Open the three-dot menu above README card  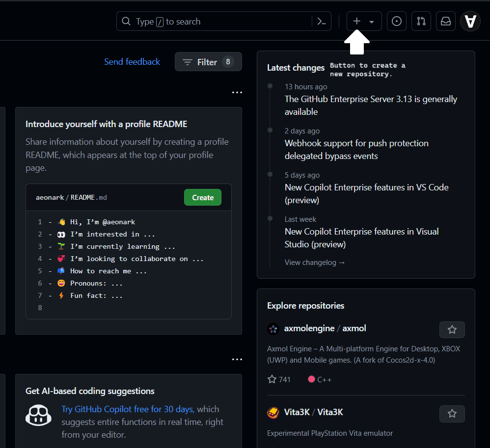tap(237, 92)
